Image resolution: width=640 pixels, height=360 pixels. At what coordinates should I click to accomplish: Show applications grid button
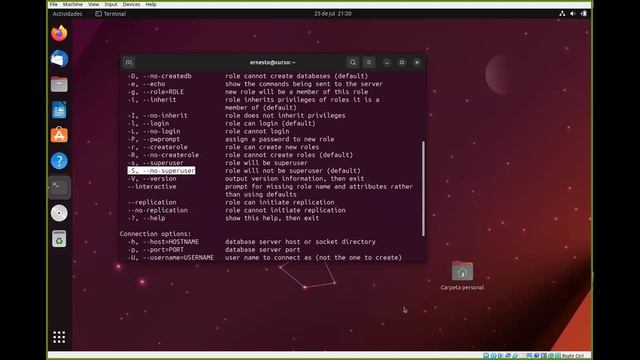coord(59,337)
